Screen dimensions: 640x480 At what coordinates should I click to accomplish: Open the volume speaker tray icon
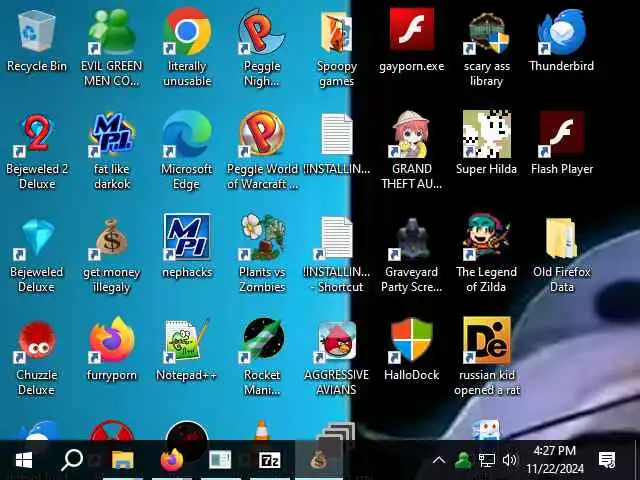click(509, 460)
